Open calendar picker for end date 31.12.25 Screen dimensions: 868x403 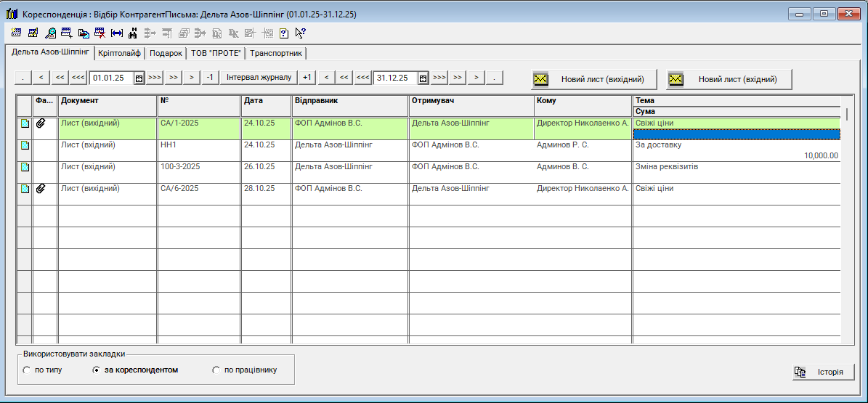(423, 78)
